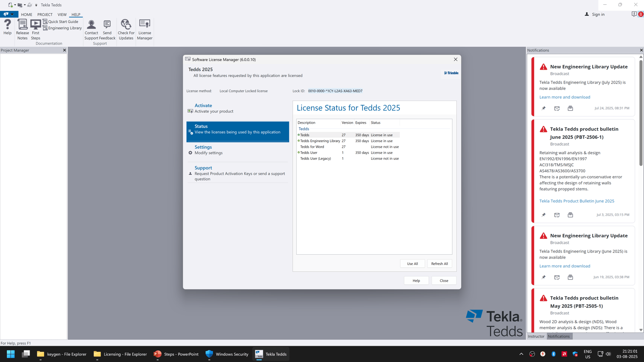Screen dimensions: 644x362
Task: Open License Manager from the ribbon
Action: [x=145, y=30]
